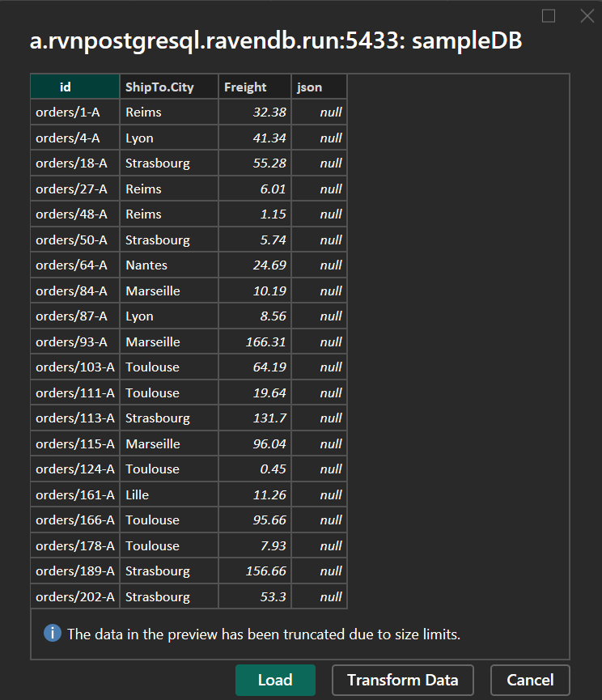
Task: Select the ShipTo.City column header
Action: coord(169,87)
